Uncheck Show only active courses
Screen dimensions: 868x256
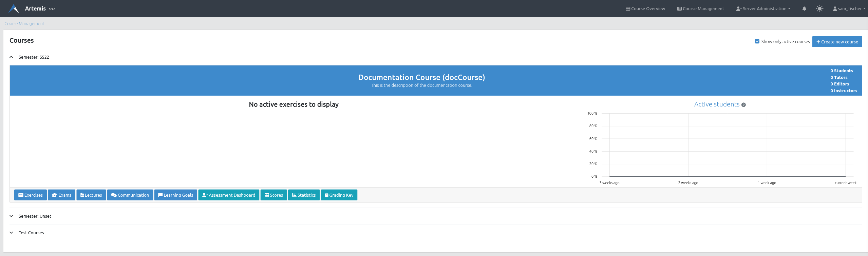(757, 41)
